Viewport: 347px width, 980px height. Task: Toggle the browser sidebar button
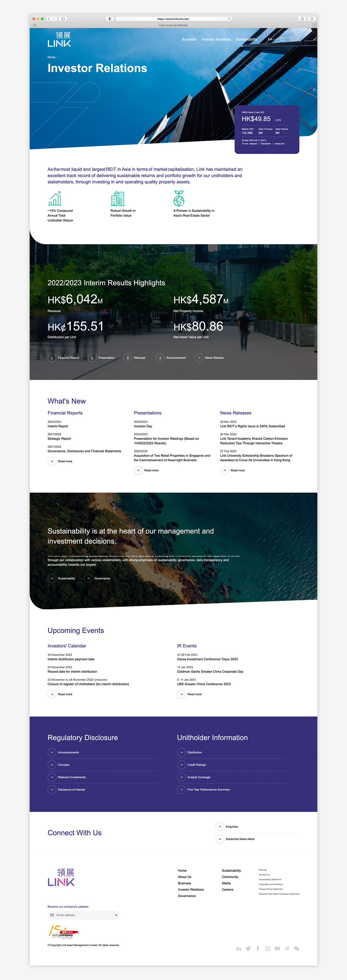click(63, 19)
